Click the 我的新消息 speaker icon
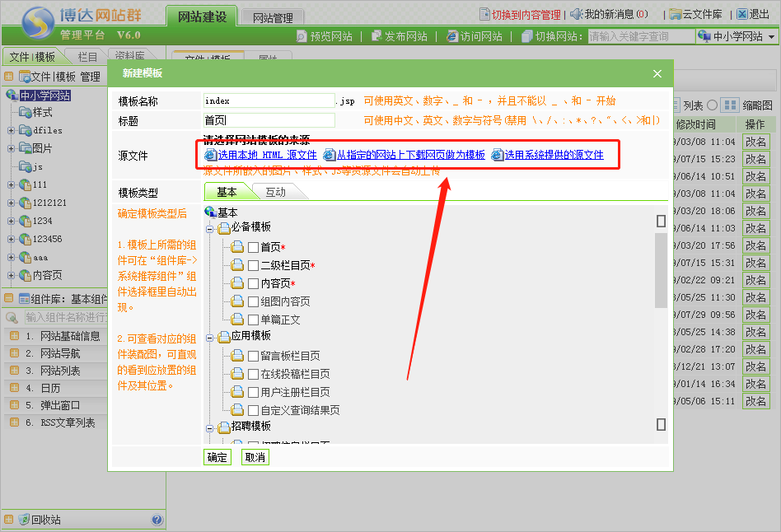The image size is (781, 532). (x=577, y=14)
